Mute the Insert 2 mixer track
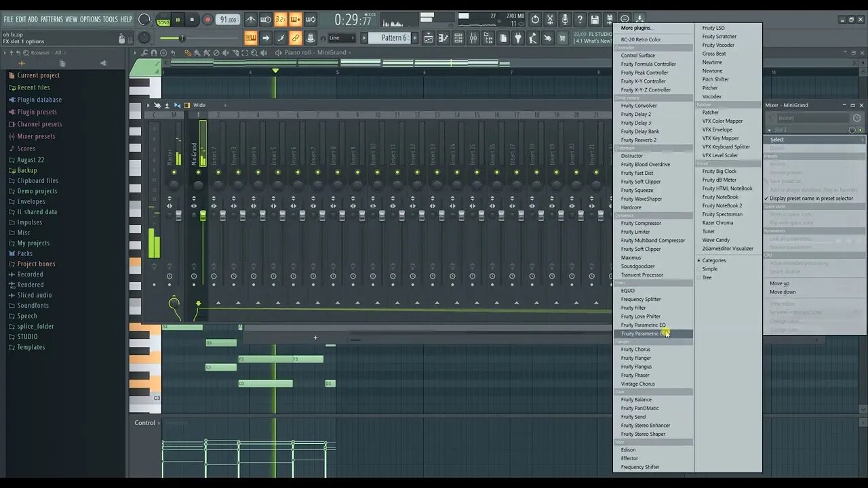Viewport: 868px width, 488px height. pos(218,172)
